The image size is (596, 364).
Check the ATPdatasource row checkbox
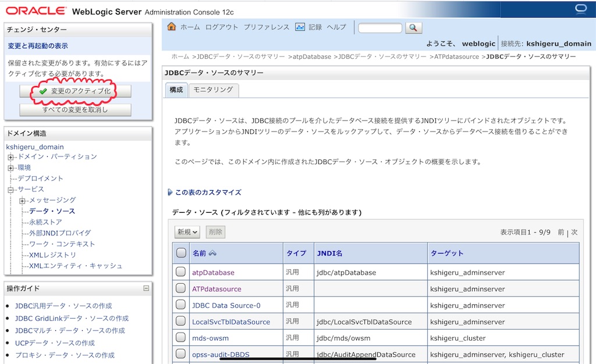point(181,288)
